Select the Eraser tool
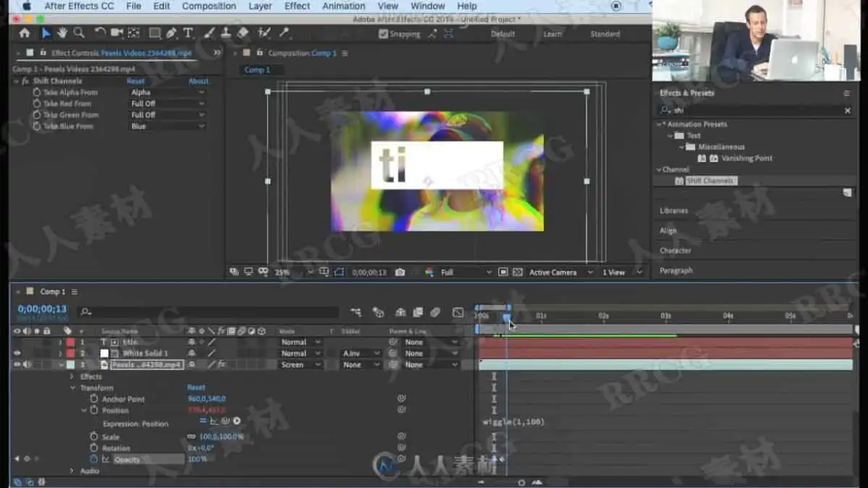This screenshot has height=488, width=868. 242,33
